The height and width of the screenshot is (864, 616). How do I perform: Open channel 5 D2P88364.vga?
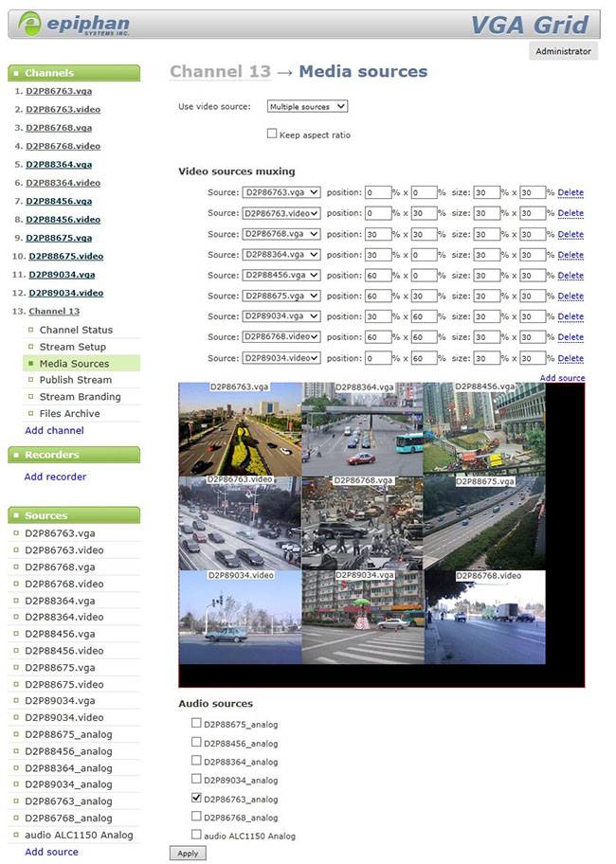point(59,164)
